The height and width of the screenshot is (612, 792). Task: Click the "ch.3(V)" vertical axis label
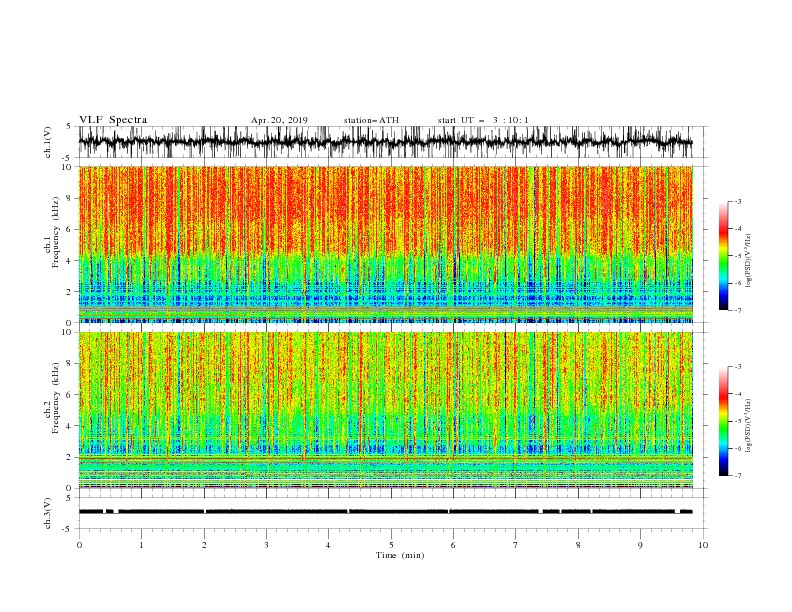48,513
